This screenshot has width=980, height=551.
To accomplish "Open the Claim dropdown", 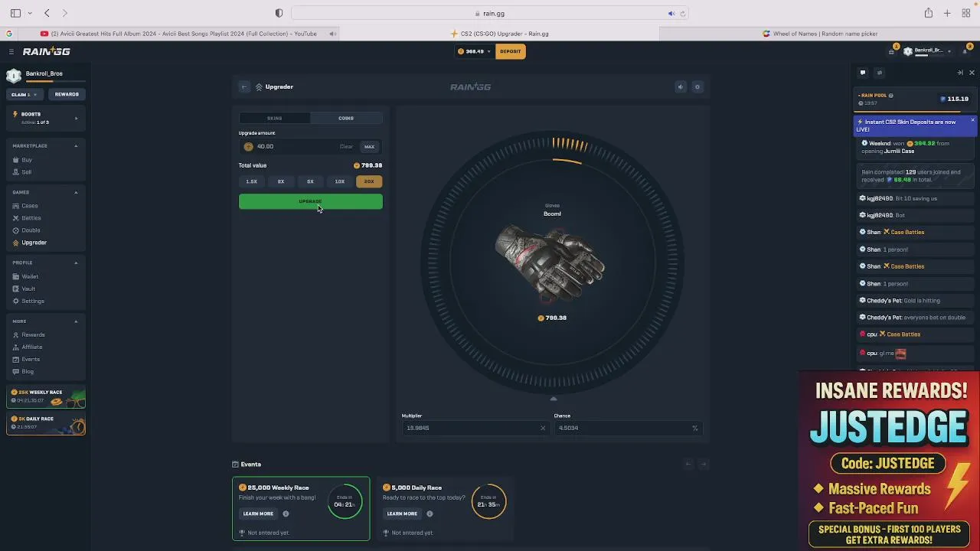I will pyautogui.click(x=24, y=94).
